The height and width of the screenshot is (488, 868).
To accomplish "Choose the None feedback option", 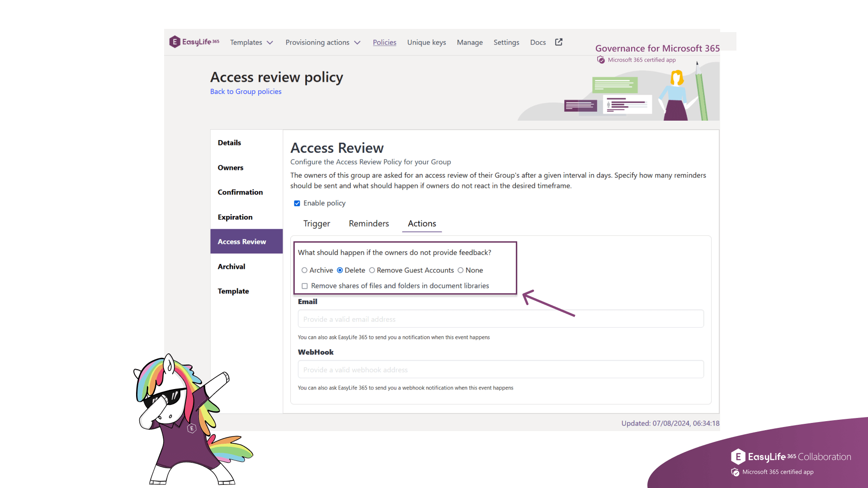I will point(461,270).
